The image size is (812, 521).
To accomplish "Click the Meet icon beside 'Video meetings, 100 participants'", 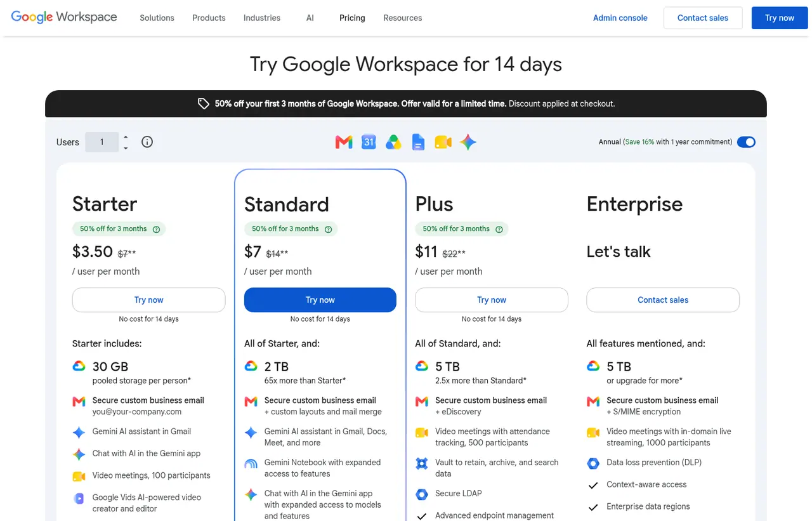I will 79,476.
